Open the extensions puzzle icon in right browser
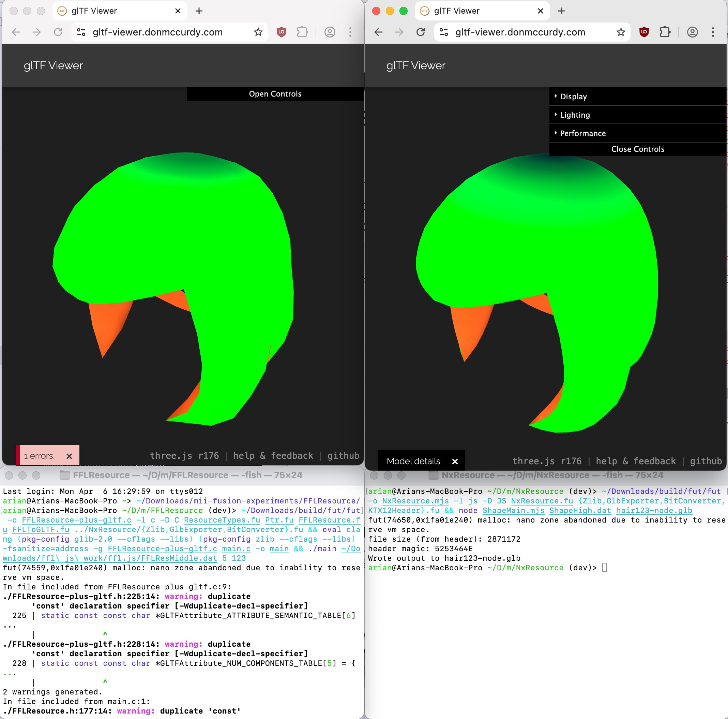728x719 pixels. [665, 32]
